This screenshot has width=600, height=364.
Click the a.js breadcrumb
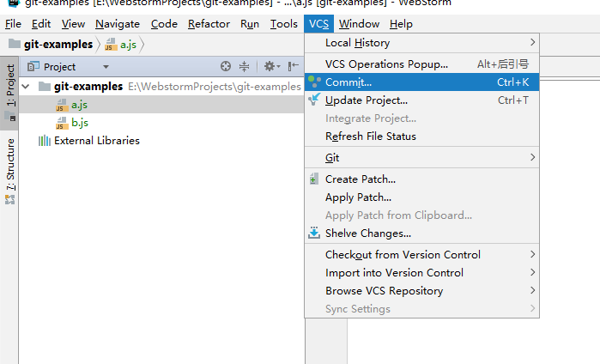pyautogui.click(x=127, y=44)
